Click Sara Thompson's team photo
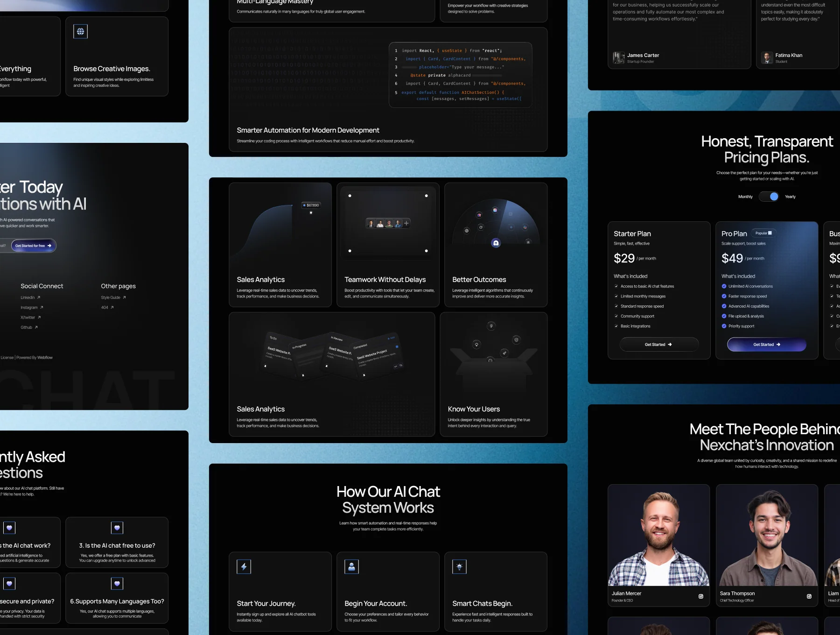Screen dimensions: 840x635 [767, 535]
